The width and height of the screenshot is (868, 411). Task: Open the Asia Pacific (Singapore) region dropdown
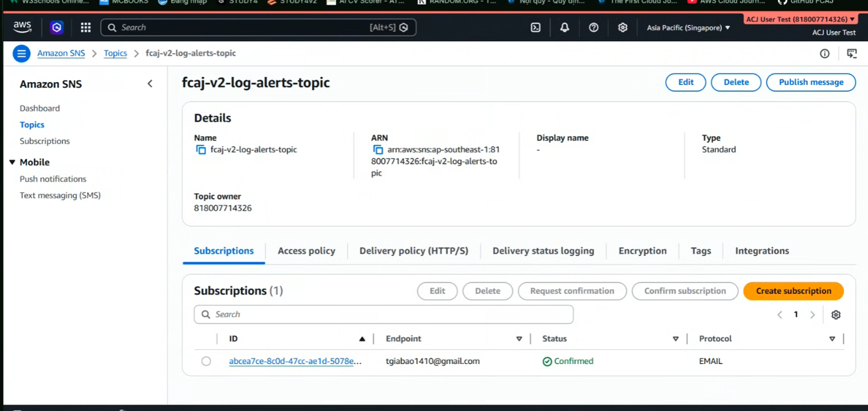(x=689, y=28)
